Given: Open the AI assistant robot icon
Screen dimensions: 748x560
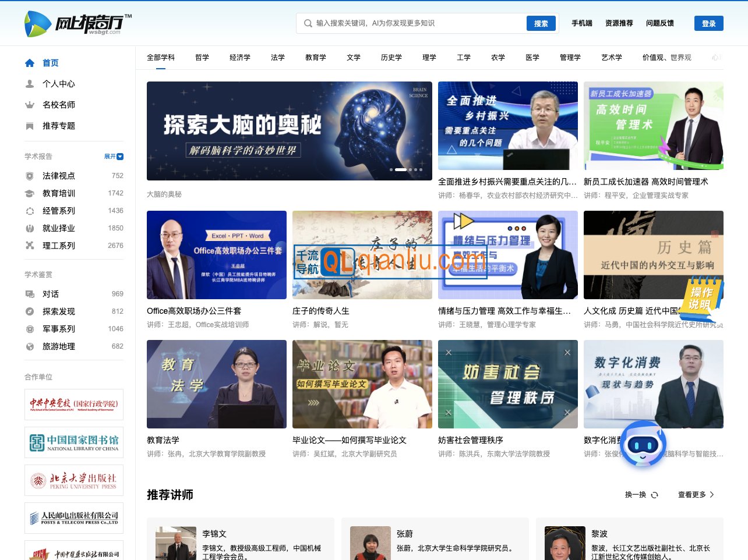Looking at the screenshot, I should pos(643,444).
